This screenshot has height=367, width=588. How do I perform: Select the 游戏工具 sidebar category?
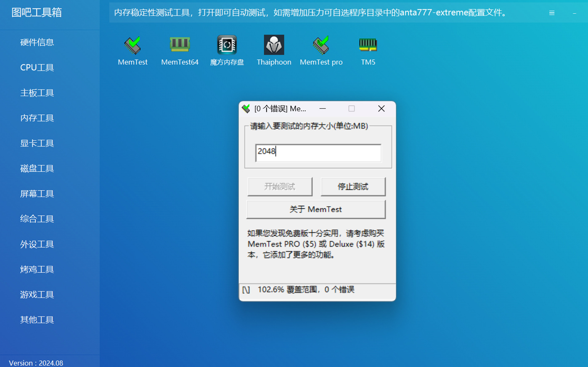pyautogui.click(x=37, y=295)
